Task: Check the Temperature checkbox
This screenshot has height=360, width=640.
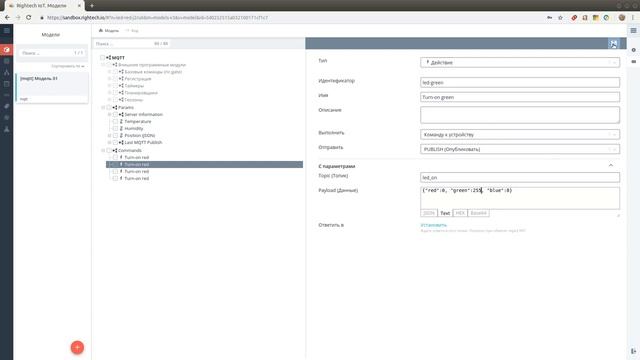Action: [115, 121]
